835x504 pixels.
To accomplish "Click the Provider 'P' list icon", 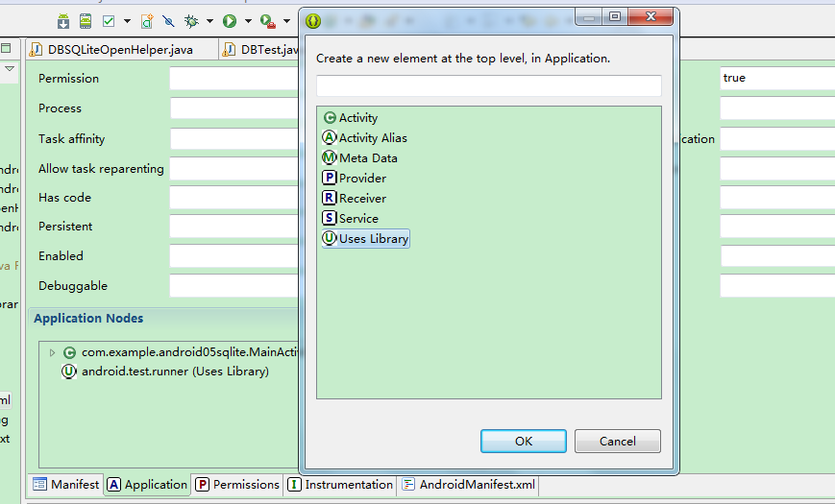I will pos(330,178).
